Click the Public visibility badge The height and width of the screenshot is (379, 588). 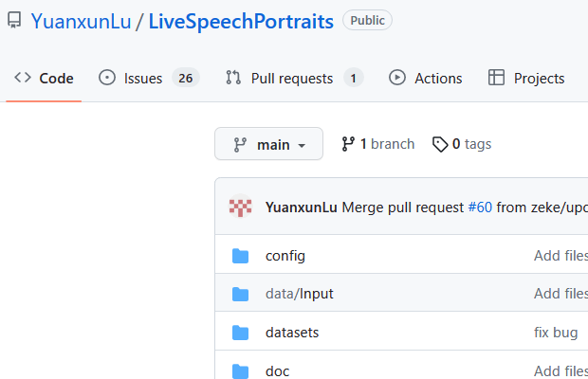point(367,20)
